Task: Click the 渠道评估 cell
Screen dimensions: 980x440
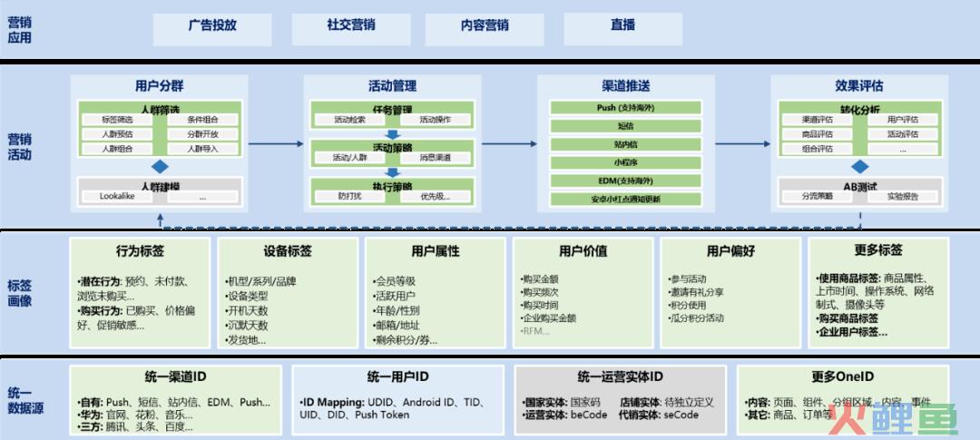Action: (x=818, y=120)
